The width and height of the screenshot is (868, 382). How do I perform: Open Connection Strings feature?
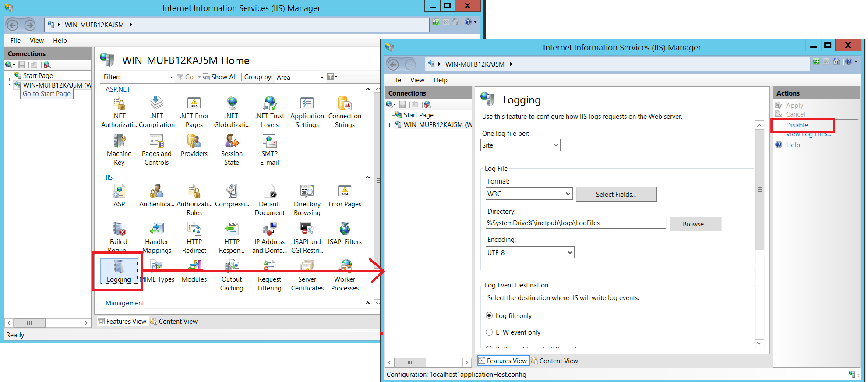(345, 112)
